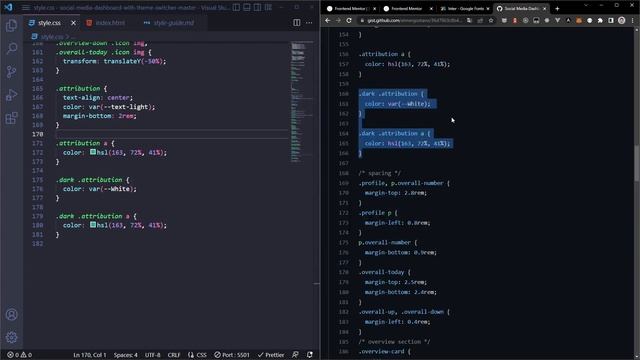Reload the gist.github.com page
This screenshot has width=640, height=360.
[349, 20]
